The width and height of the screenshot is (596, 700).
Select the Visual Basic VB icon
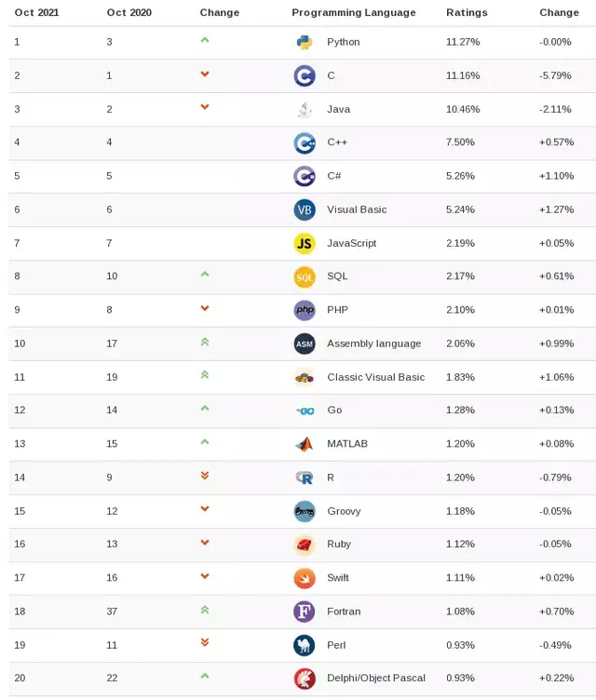click(x=305, y=209)
